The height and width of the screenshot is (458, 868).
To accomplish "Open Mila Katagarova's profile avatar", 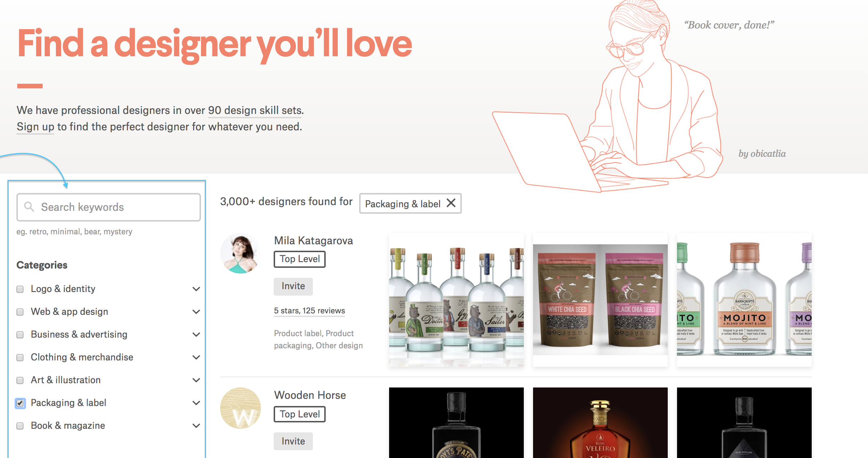I will pos(241,254).
